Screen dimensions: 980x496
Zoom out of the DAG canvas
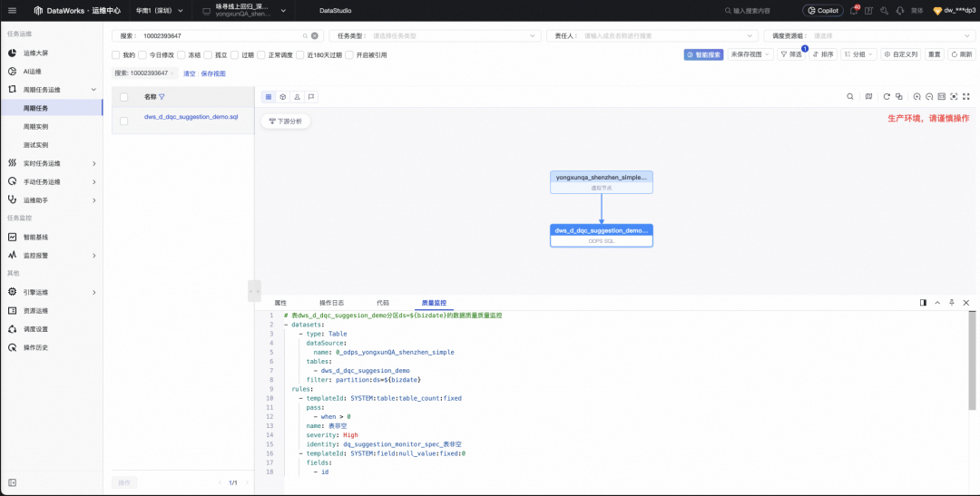tap(929, 97)
